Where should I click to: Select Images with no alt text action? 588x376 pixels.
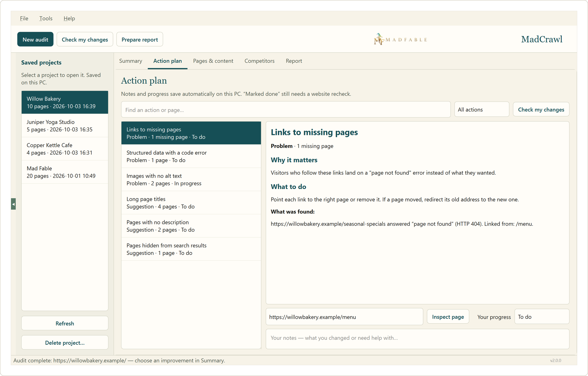click(x=191, y=180)
